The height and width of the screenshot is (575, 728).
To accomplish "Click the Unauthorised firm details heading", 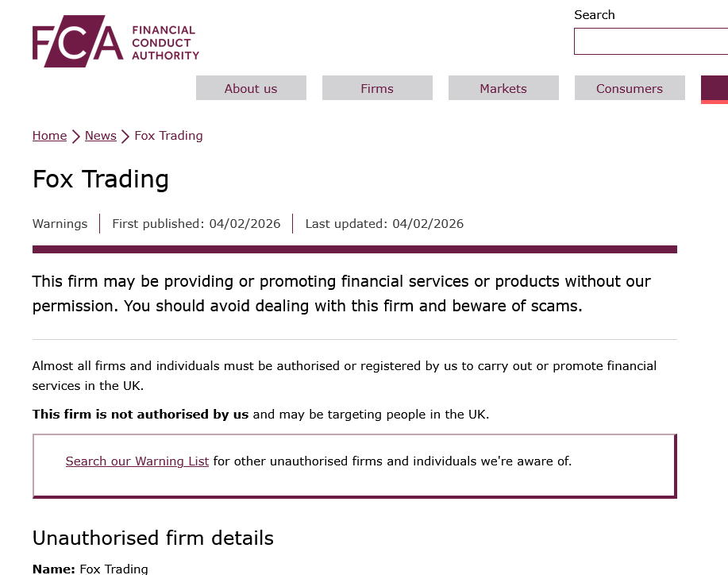I will (153, 538).
